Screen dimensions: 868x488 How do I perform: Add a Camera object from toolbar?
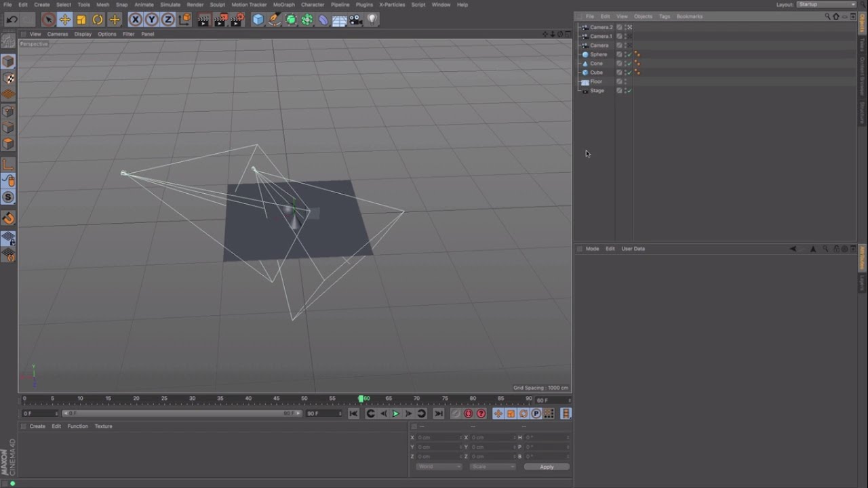tap(356, 20)
